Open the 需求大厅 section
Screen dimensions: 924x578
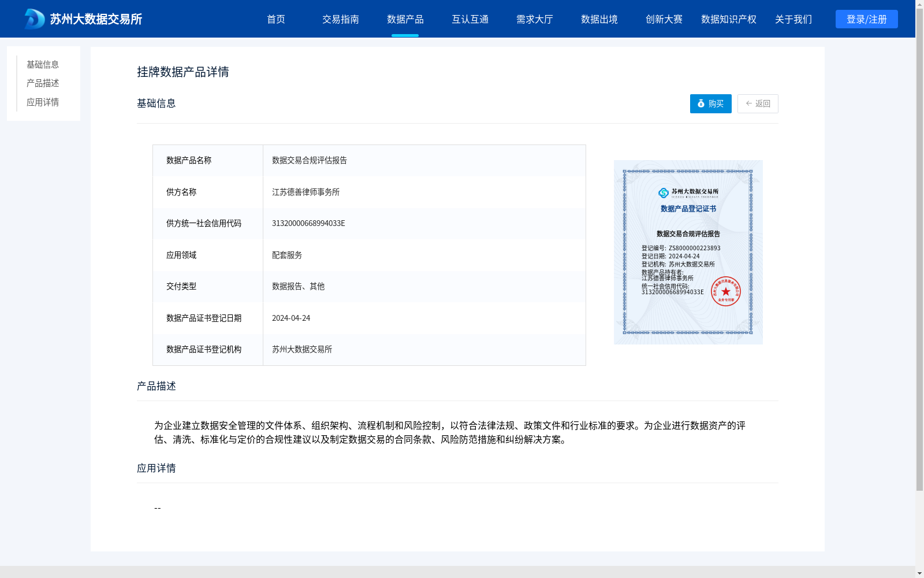click(x=535, y=19)
